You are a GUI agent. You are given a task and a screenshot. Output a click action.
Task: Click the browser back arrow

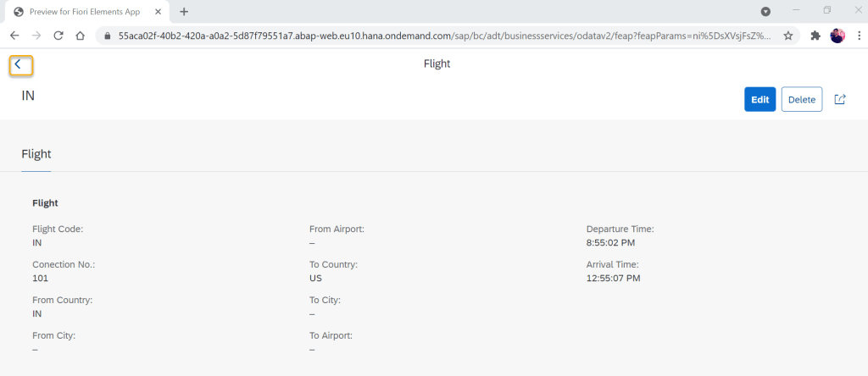coord(14,36)
